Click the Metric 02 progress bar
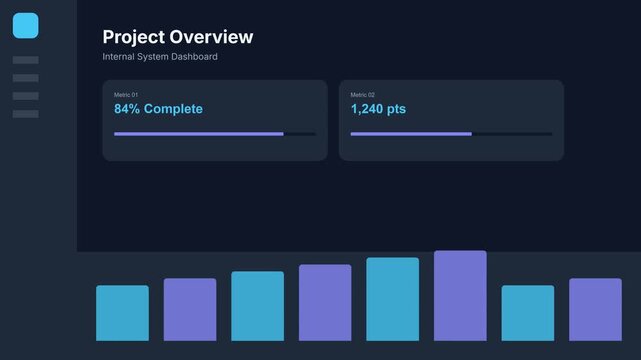This screenshot has width=641, height=360. [x=451, y=134]
